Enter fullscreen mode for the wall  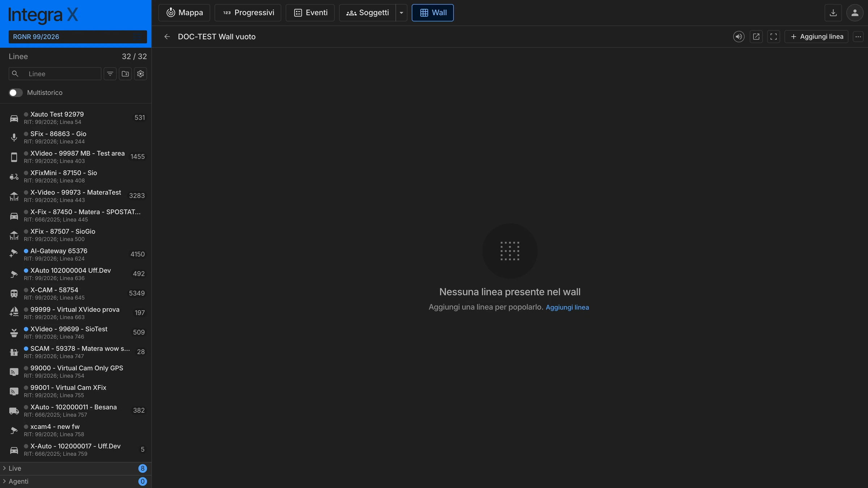774,37
